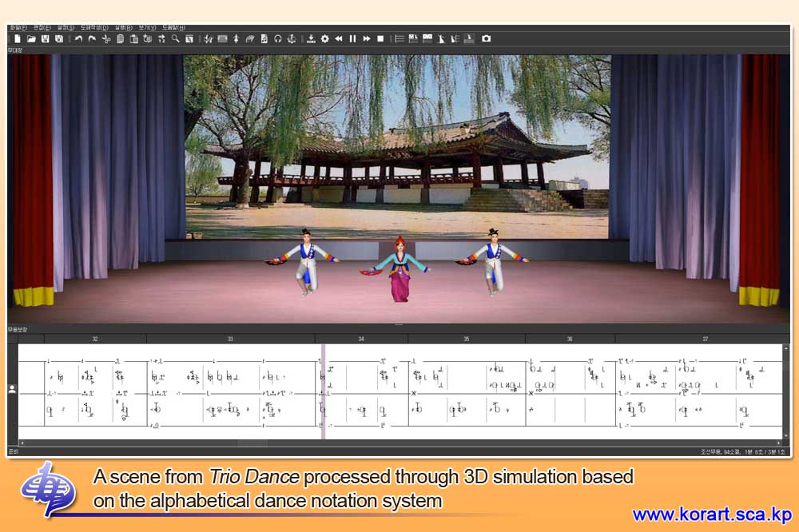
Task: Click the first Save disk icon
Action: coord(46,38)
